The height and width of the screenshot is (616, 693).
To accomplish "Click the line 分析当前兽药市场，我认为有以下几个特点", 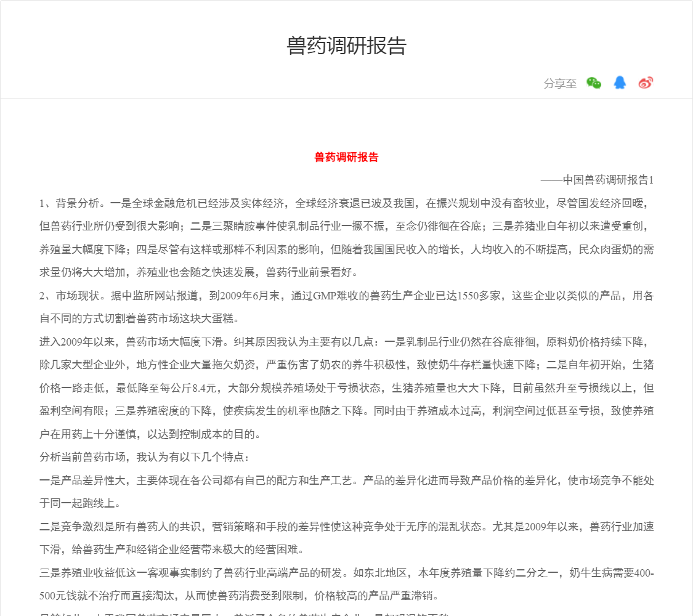I will (x=144, y=457).
